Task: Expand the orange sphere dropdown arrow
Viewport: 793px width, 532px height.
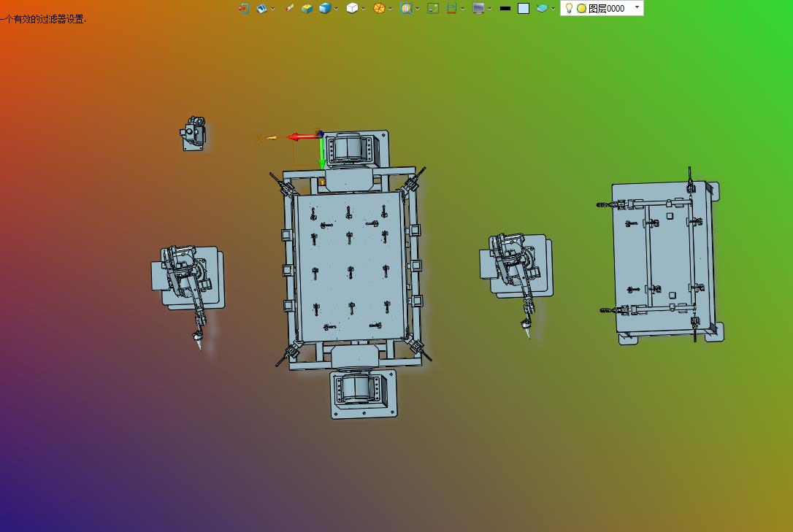Action: (390, 9)
